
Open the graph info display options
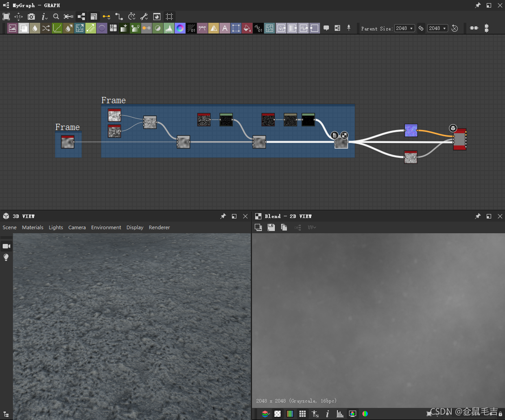coord(44,17)
